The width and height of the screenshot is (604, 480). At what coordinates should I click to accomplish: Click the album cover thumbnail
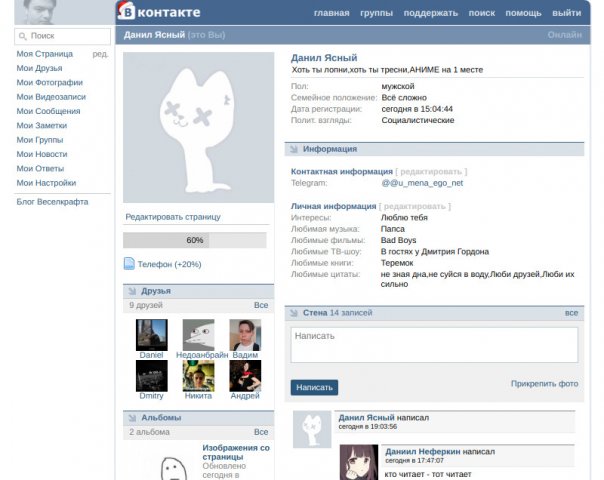tap(173, 468)
